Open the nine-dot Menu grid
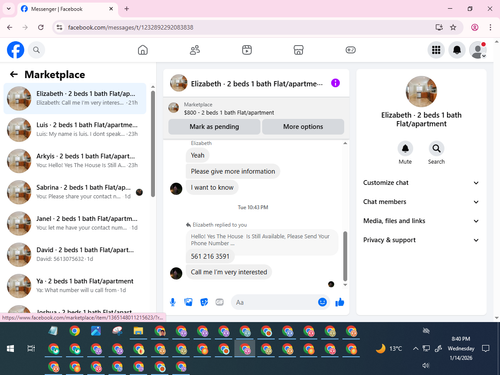500x375 pixels. tap(436, 50)
